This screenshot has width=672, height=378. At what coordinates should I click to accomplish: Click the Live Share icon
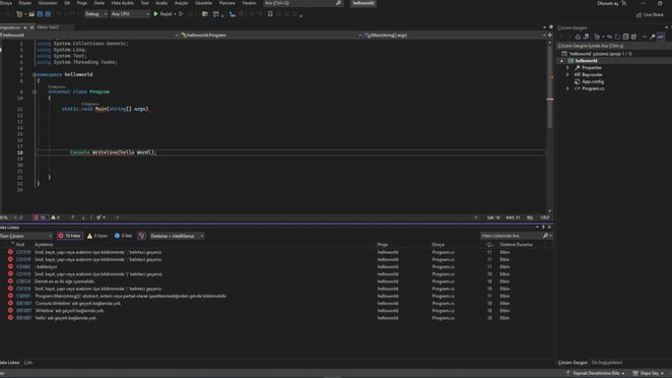639,15
